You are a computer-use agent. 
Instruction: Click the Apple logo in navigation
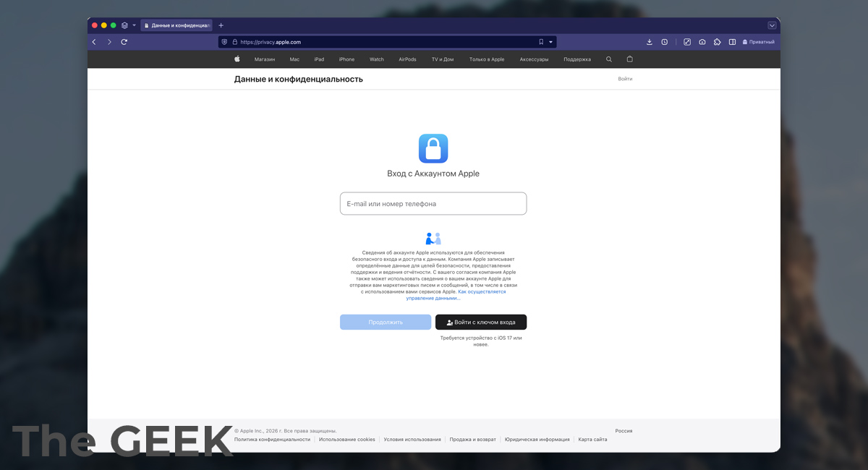pyautogui.click(x=237, y=59)
